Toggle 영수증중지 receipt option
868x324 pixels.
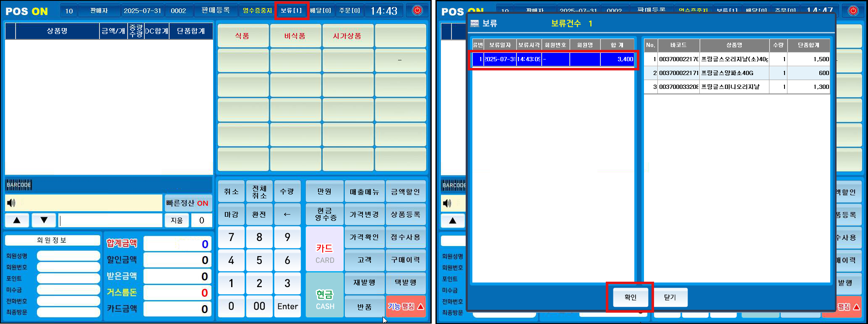coord(257,10)
